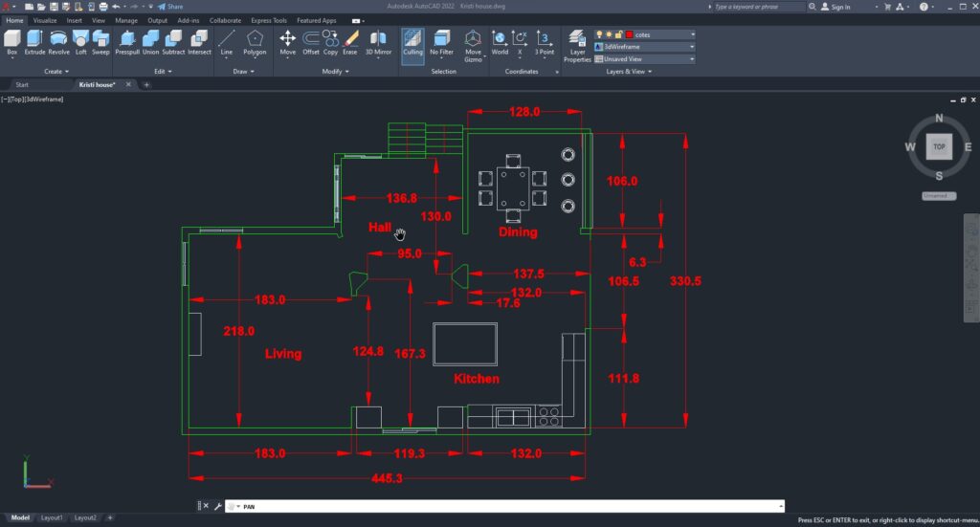Image resolution: width=980 pixels, height=527 pixels.
Task: Select the Extrude tool
Action: click(34, 42)
